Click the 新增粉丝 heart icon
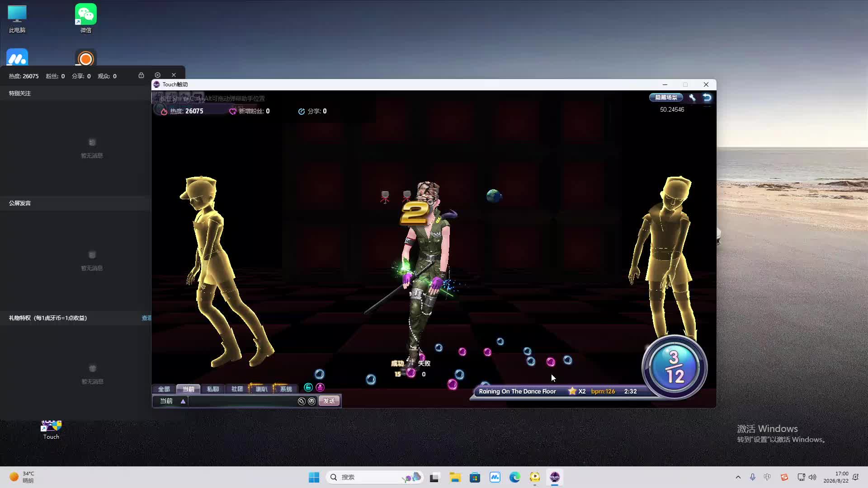The image size is (868, 488). [x=232, y=111]
